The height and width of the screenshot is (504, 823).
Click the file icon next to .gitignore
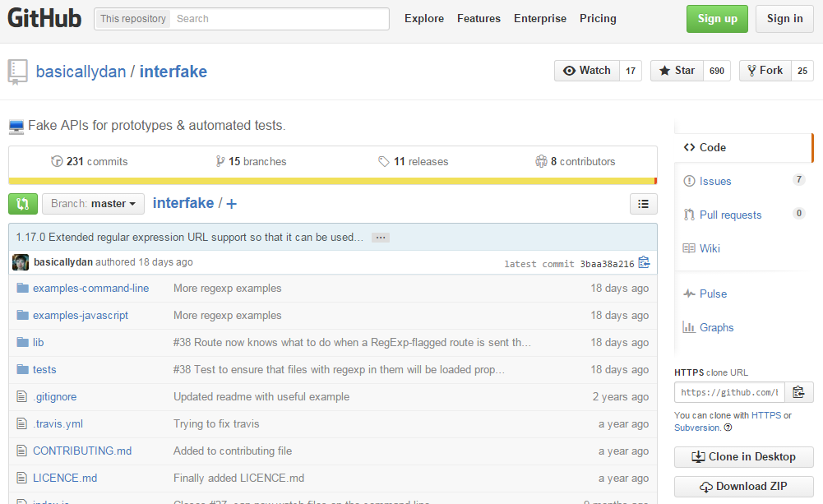tap(21, 396)
